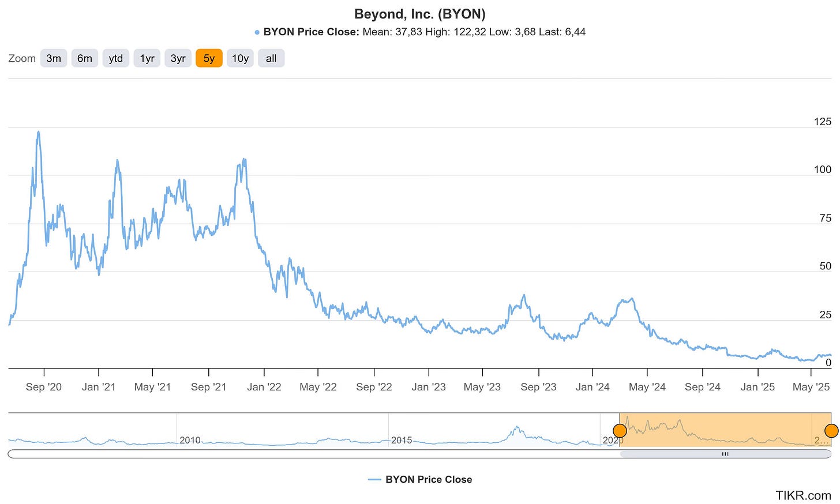Screen dimensions: 840x504
Task: Click the Jan '21 axis label
Action: (99, 387)
